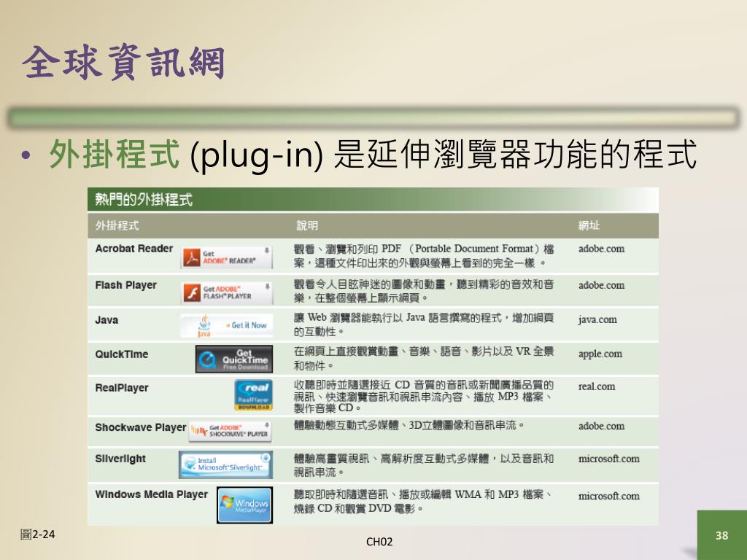Click the 外掛程式 column header
Viewport: 747px width, 560px height.
click(x=117, y=226)
